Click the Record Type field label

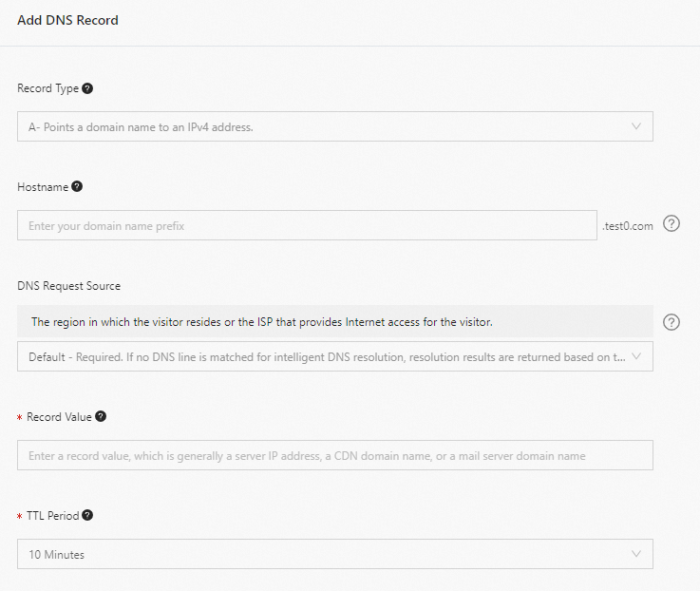47,88
